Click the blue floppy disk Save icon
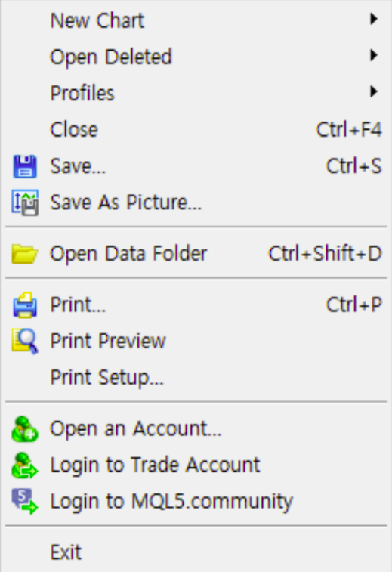 click(25, 166)
